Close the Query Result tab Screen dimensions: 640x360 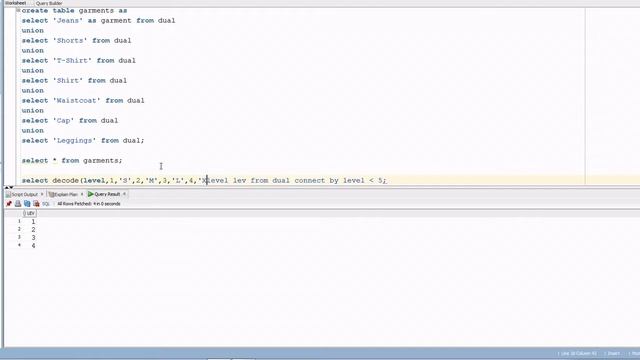click(124, 194)
